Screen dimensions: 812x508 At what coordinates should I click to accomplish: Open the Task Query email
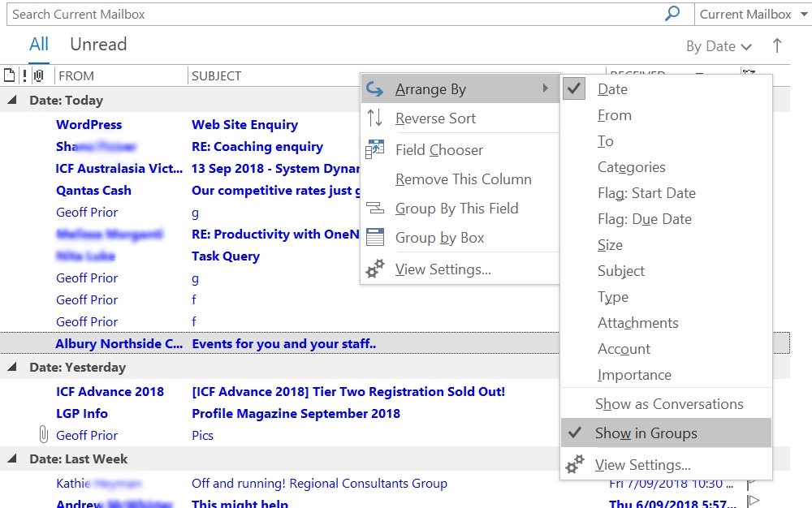point(180,256)
